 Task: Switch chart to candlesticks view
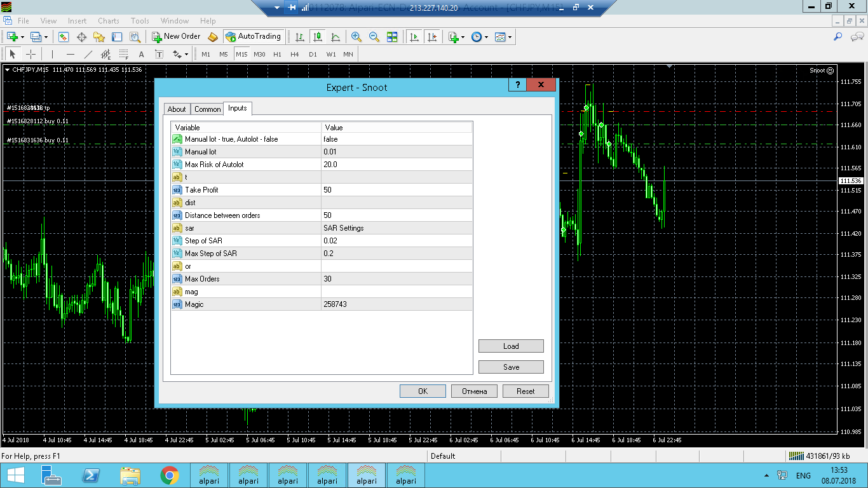(x=317, y=37)
